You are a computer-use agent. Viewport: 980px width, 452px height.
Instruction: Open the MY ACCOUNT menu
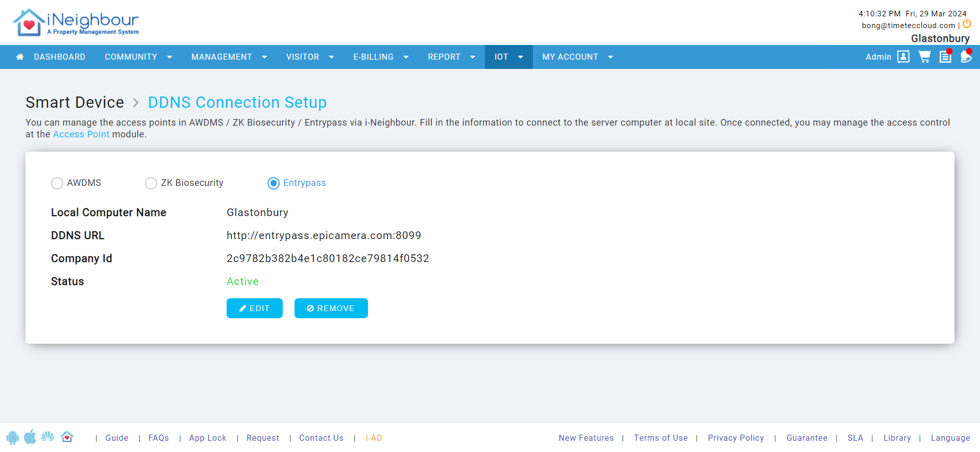[x=570, y=57]
